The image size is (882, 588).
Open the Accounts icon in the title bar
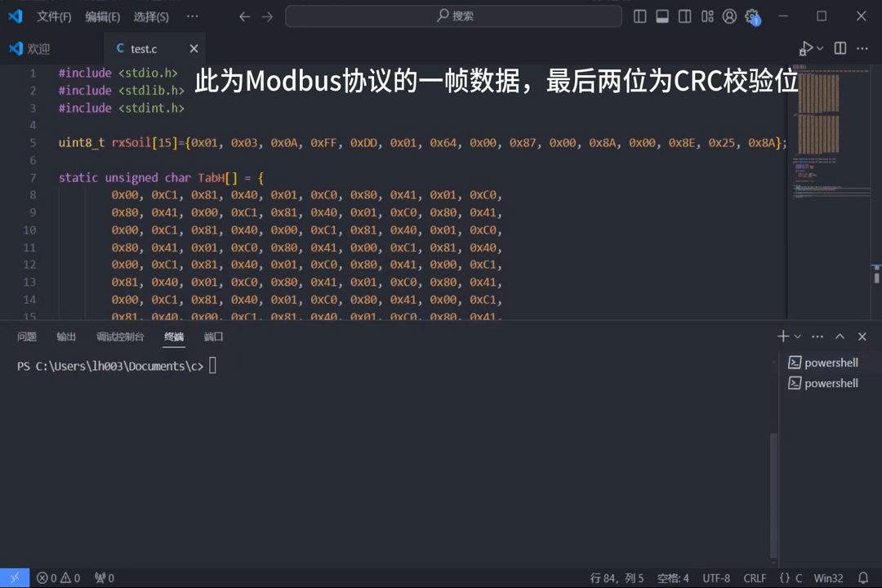click(x=729, y=16)
